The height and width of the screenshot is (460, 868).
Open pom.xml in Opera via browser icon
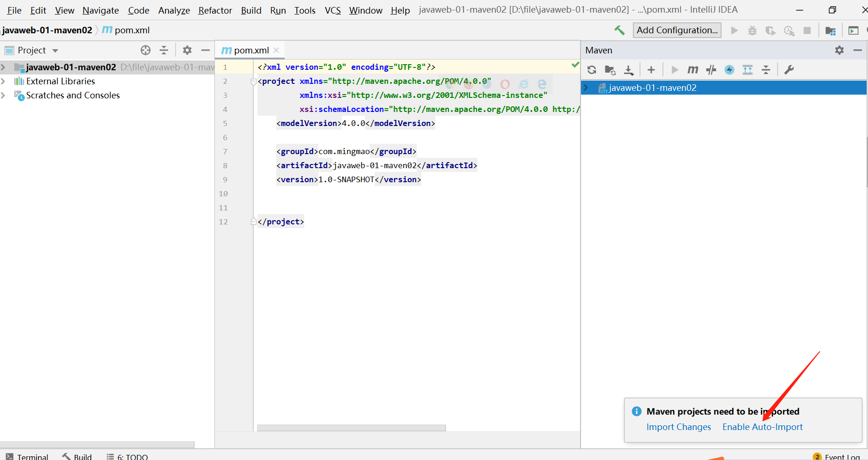(505, 84)
